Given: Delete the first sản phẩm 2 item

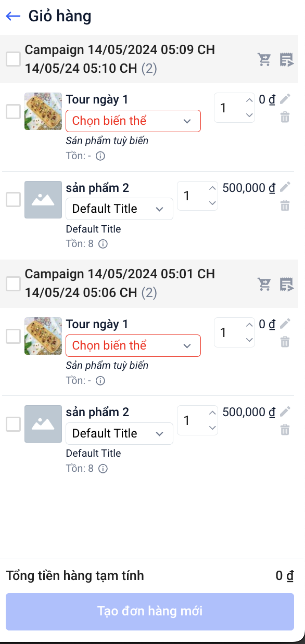Looking at the screenshot, I should 285,205.
